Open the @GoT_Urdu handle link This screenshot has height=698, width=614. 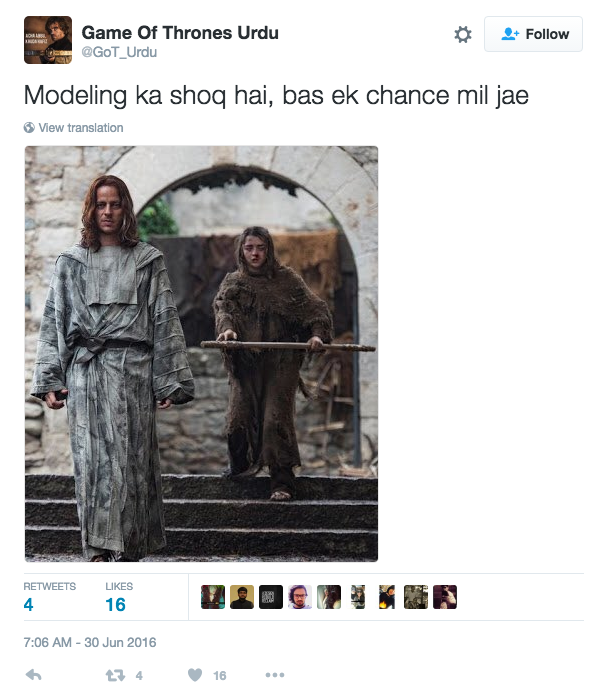(119, 52)
